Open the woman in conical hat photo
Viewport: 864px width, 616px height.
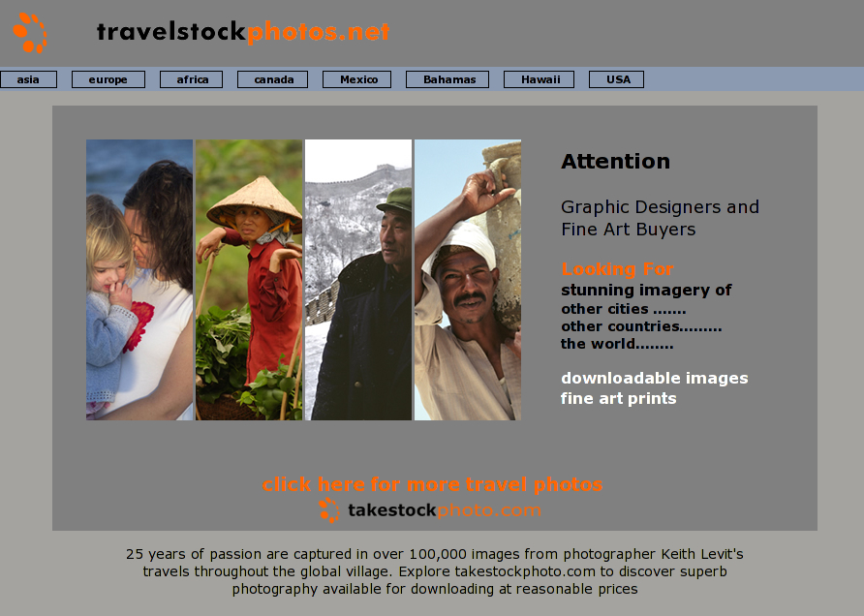(x=249, y=280)
